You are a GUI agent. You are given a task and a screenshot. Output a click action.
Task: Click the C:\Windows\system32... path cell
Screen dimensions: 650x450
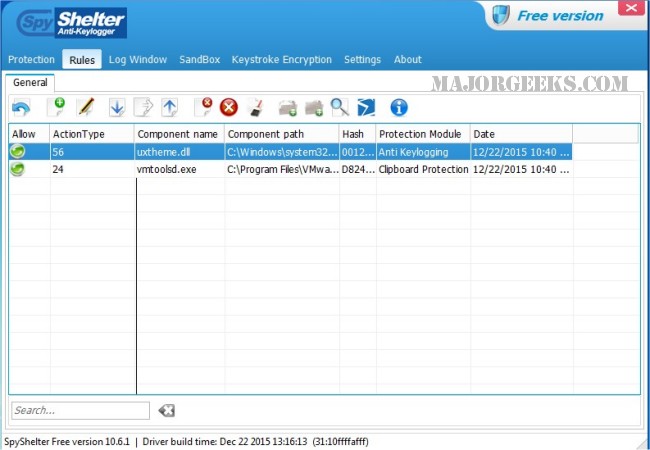(x=281, y=152)
